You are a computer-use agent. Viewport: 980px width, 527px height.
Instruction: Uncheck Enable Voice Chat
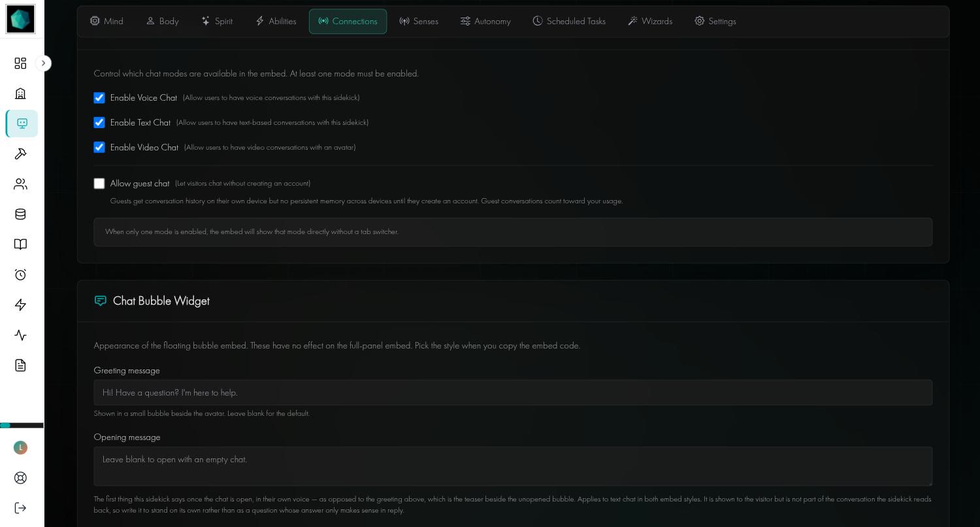[99, 98]
